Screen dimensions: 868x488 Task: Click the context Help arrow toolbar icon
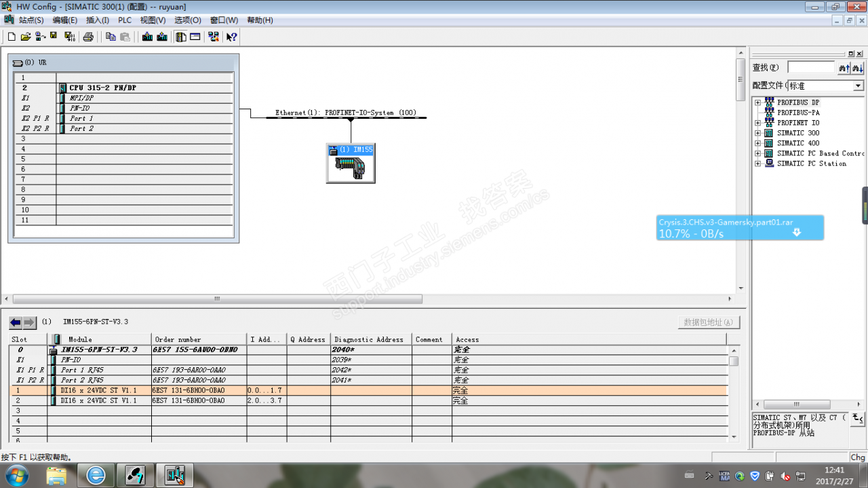coord(232,37)
